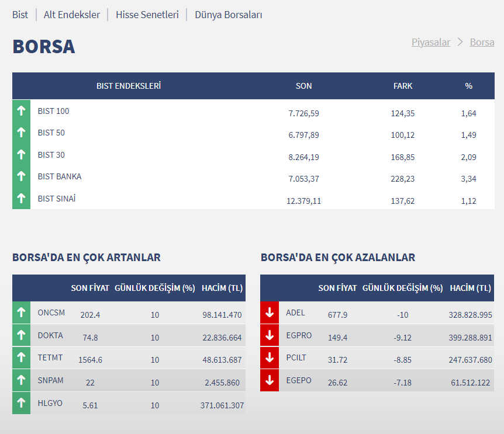This screenshot has width=504, height=434.
Task: Click the green up arrow beside BIST BANKA
Action: click(x=21, y=176)
